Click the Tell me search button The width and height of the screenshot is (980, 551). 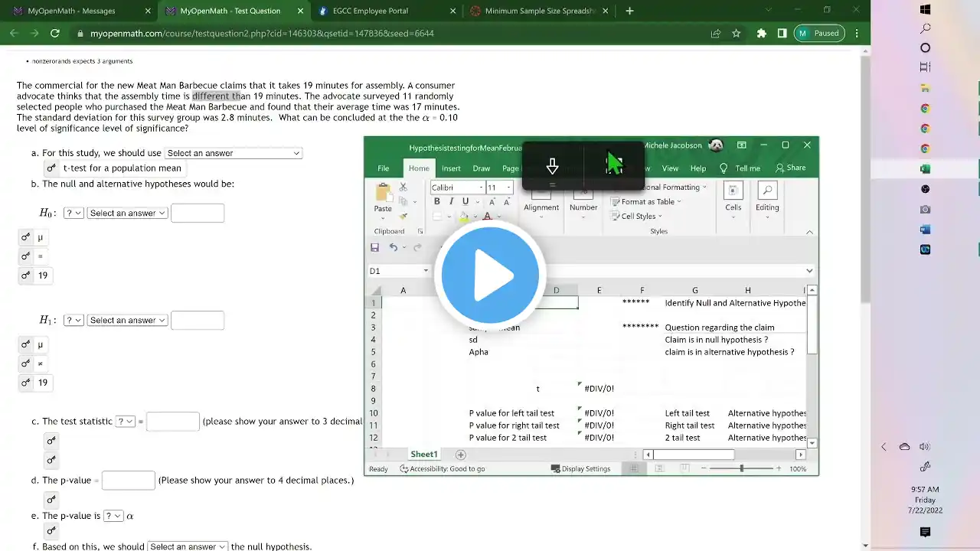pyautogui.click(x=740, y=168)
